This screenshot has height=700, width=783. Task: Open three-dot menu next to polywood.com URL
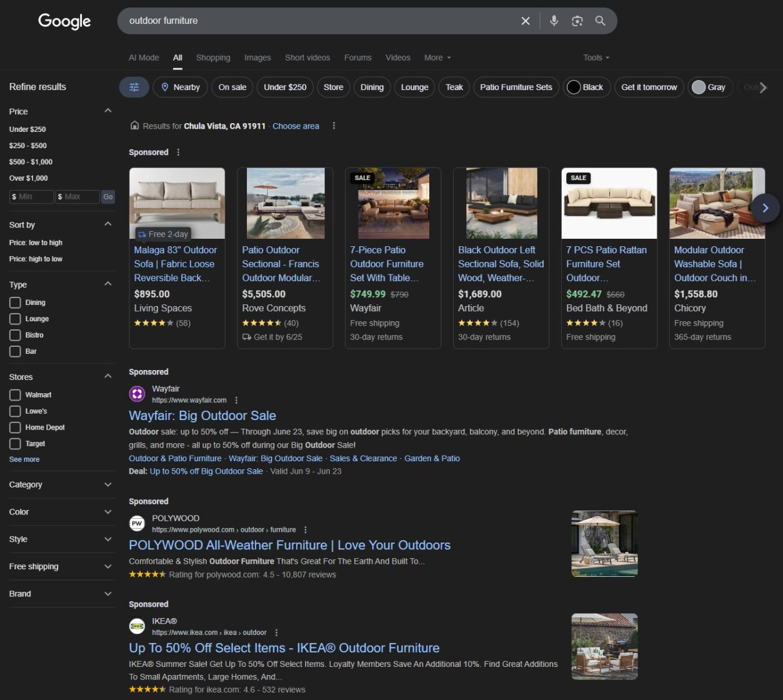click(x=305, y=529)
